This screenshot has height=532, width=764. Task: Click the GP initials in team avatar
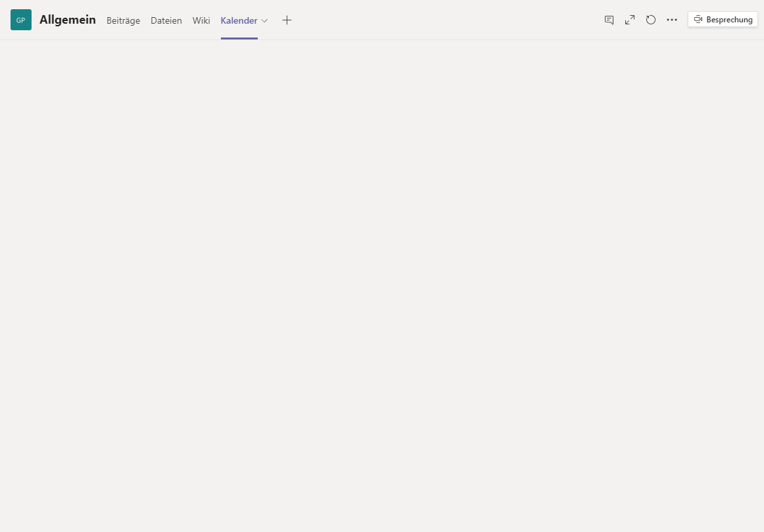(21, 20)
